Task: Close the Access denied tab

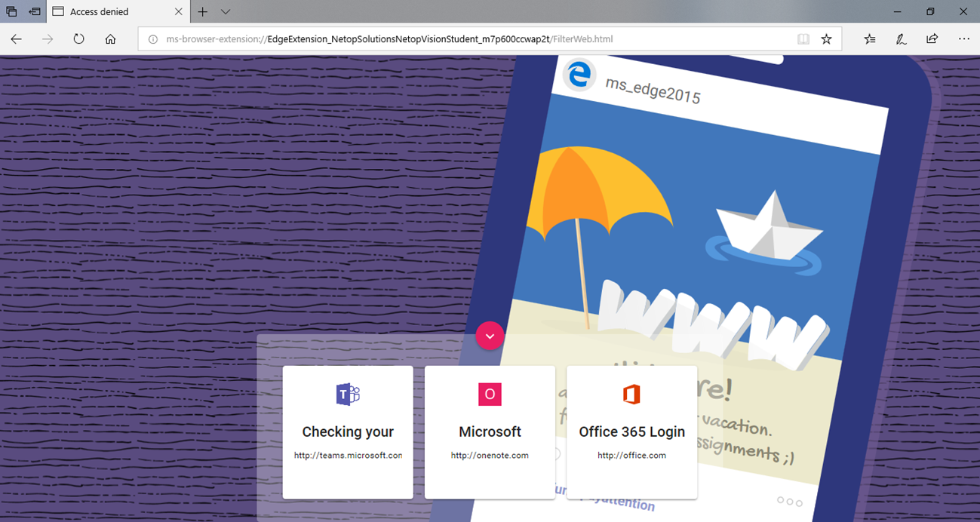Action: point(179,12)
